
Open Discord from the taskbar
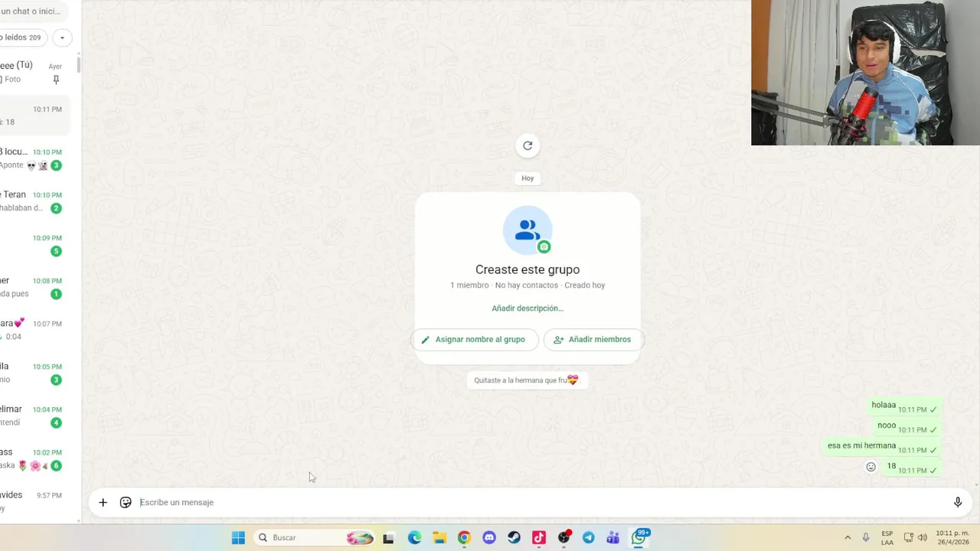489,538
